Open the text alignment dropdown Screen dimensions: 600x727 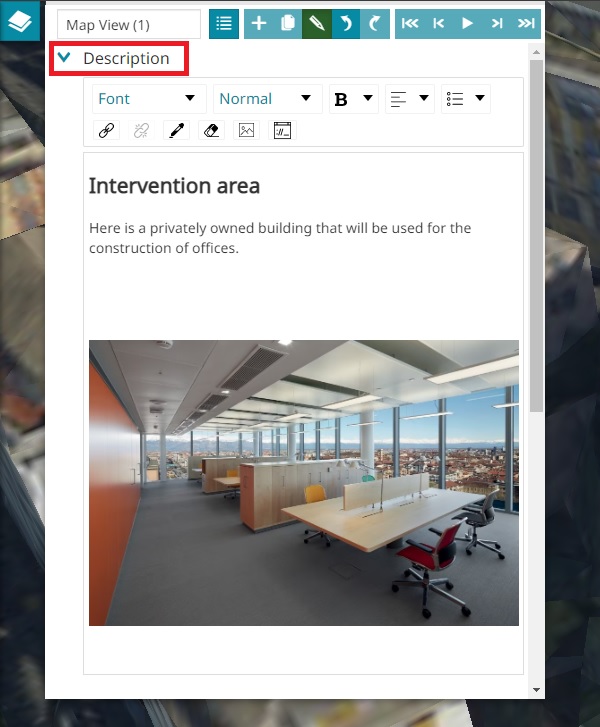click(x=410, y=99)
